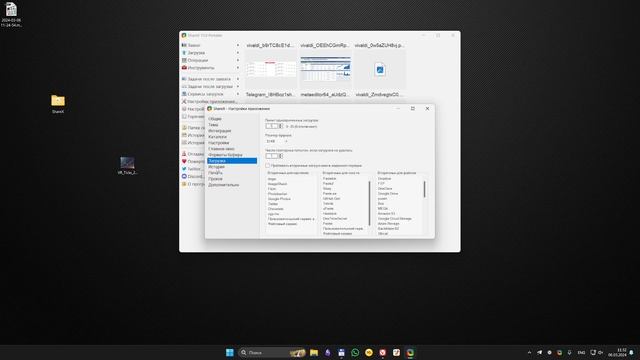This screenshot has height=360, width=640.
Task: Select the second vivaldi thumbnail with chart
Action: [325, 69]
